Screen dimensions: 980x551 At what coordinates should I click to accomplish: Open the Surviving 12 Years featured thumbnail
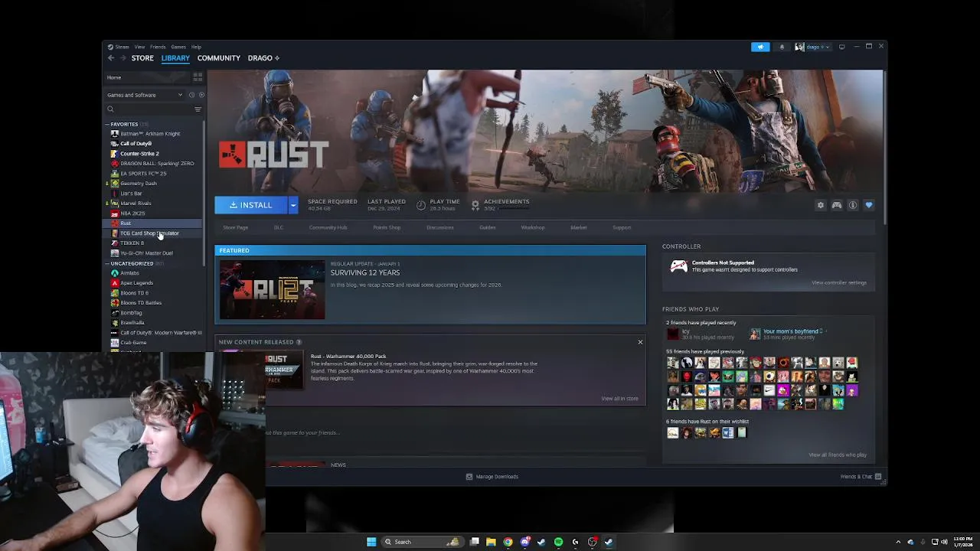pos(273,290)
